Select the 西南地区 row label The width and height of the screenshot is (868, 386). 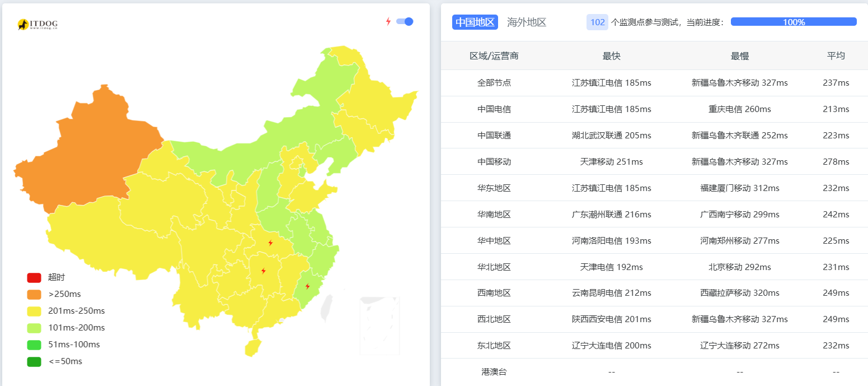(x=494, y=293)
